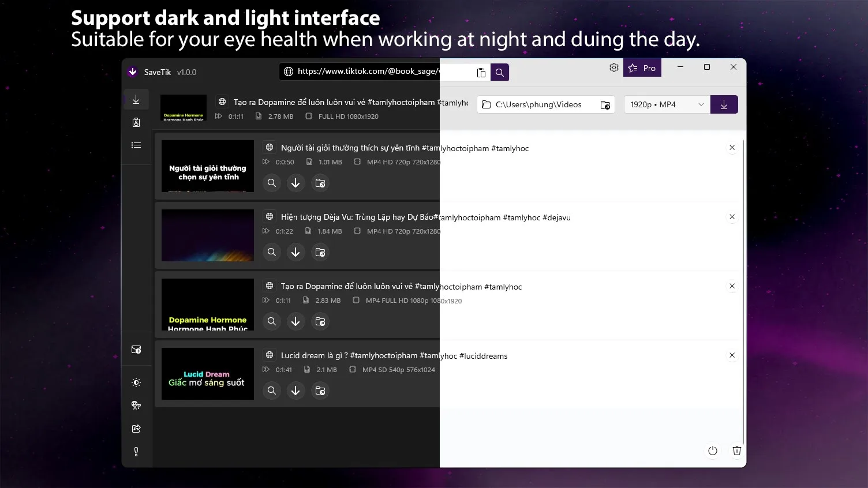Remove the 'Người tài giỏi' row
The image size is (868, 488).
tap(732, 148)
